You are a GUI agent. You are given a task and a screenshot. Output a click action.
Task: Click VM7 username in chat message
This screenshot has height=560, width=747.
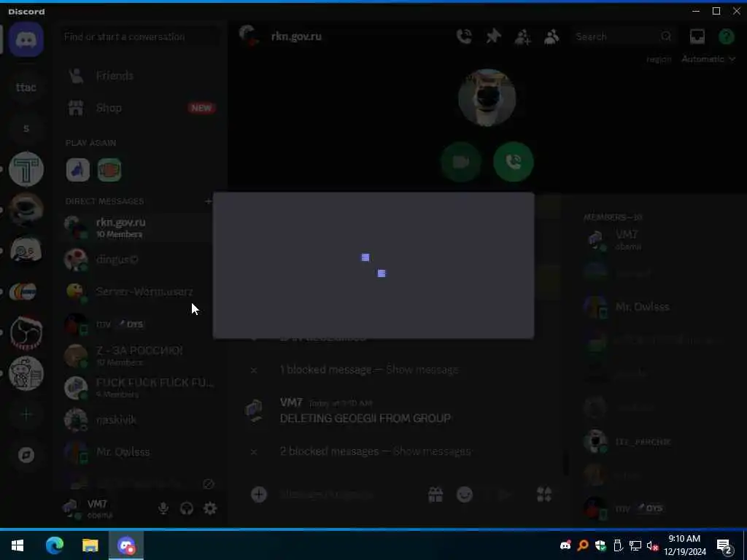[x=291, y=402]
